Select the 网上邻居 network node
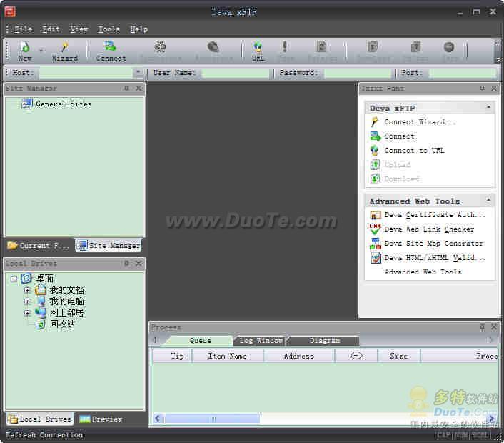Image resolution: width=504 pixels, height=443 pixels. (x=67, y=313)
